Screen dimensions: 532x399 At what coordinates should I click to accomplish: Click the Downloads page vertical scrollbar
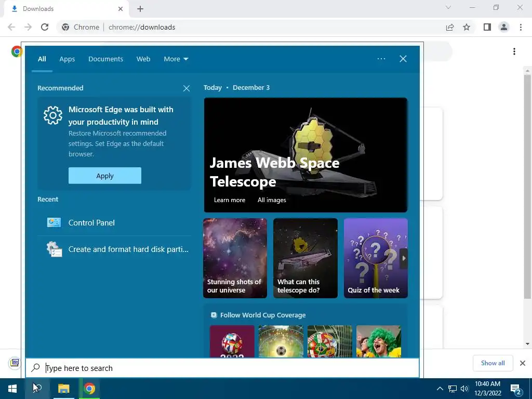point(527,187)
